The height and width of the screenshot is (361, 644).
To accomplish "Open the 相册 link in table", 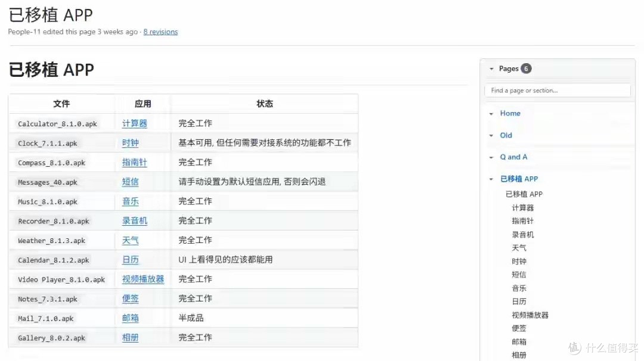I will coord(130,338).
